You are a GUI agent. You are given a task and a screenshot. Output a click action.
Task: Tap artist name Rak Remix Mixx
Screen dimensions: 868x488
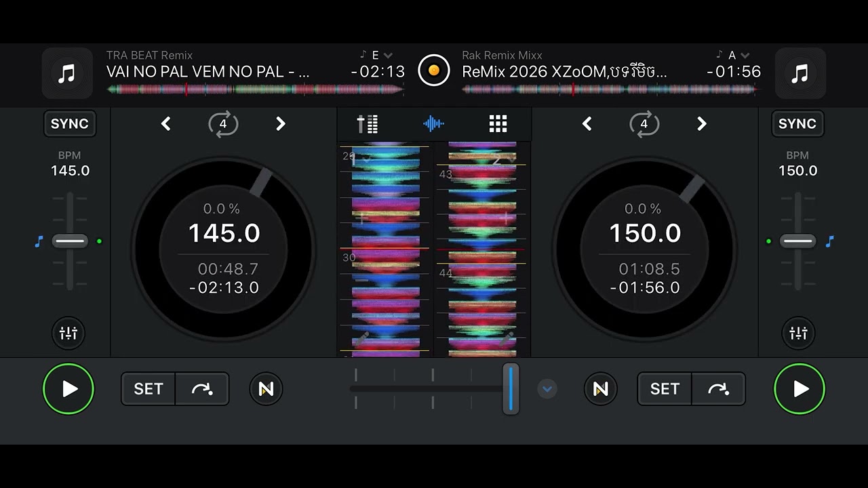coord(502,56)
